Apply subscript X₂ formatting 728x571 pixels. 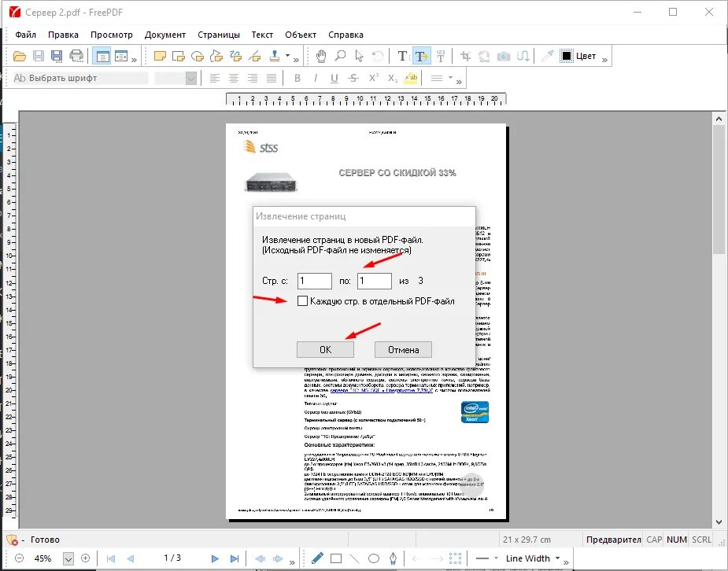(x=392, y=79)
